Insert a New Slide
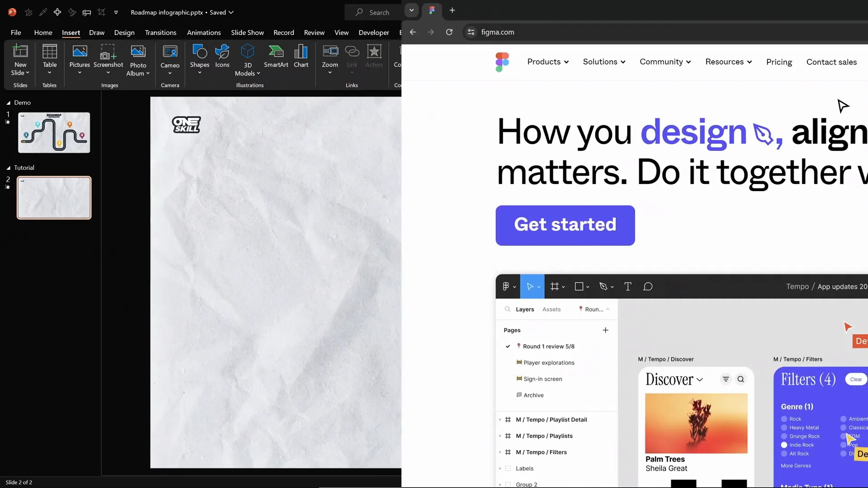868x488 pixels. [x=20, y=60]
